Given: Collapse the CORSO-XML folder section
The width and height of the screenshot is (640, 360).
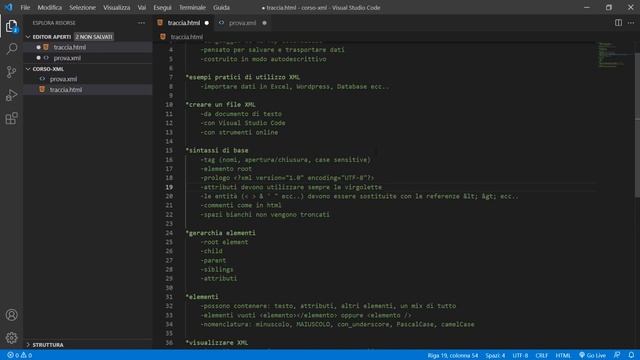Looking at the screenshot, I should pyautogui.click(x=28, y=69).
